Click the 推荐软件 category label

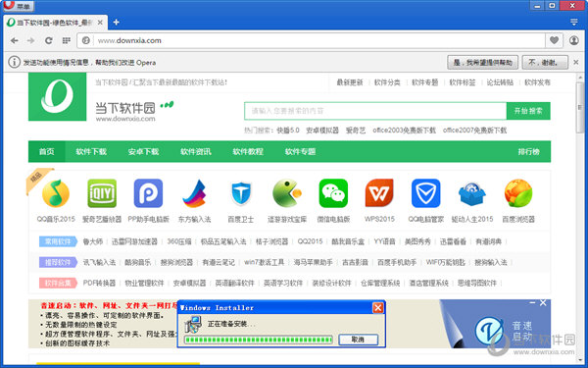coord(58,262)
